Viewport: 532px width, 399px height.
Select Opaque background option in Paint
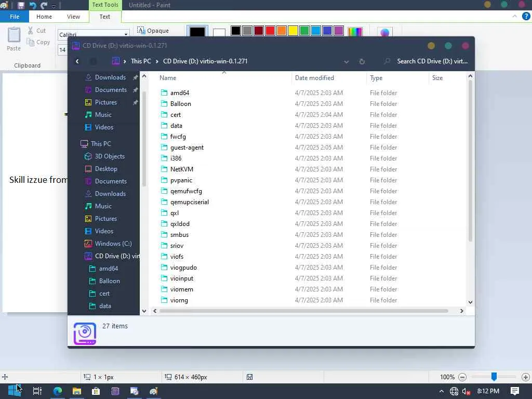pos(153,31)
